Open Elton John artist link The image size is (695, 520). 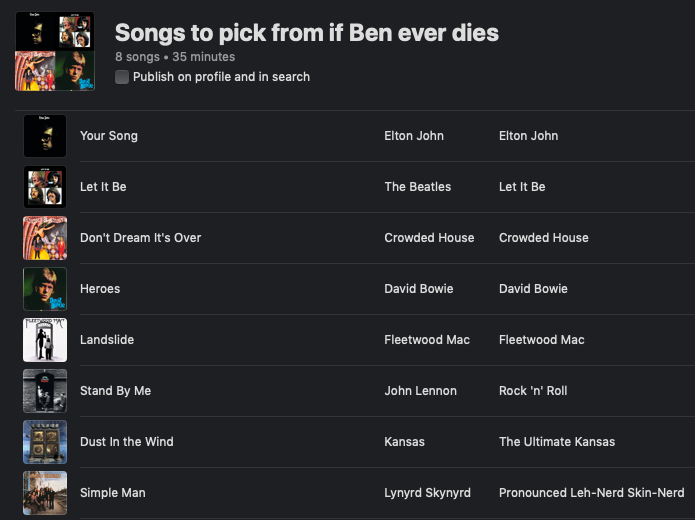(414, 136)
